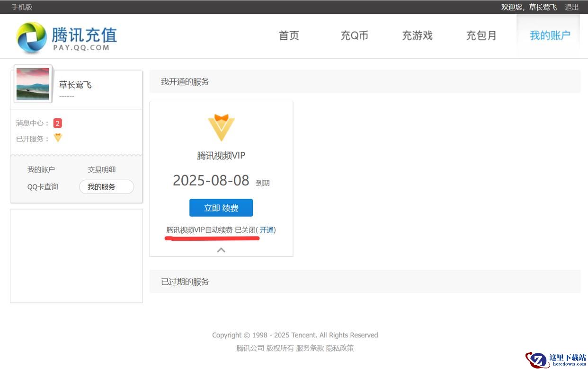This screenshot has height=369, width=588.
Task: Select 我的服务 in the sidebar
Action: (x=107, y=187)
